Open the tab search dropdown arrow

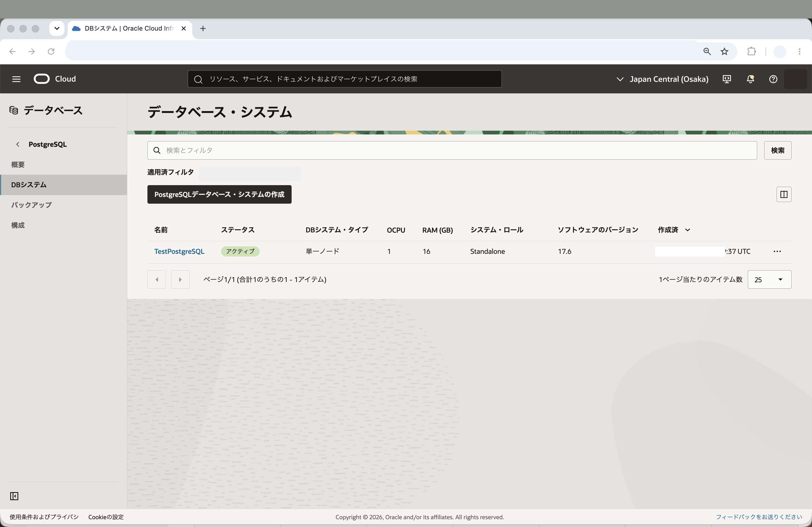click(57, 29)
